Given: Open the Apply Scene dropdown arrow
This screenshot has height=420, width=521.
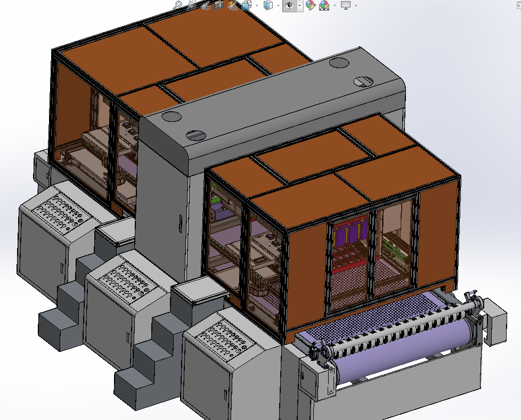Looking at the screenshot, I should [x=334, y=5].
